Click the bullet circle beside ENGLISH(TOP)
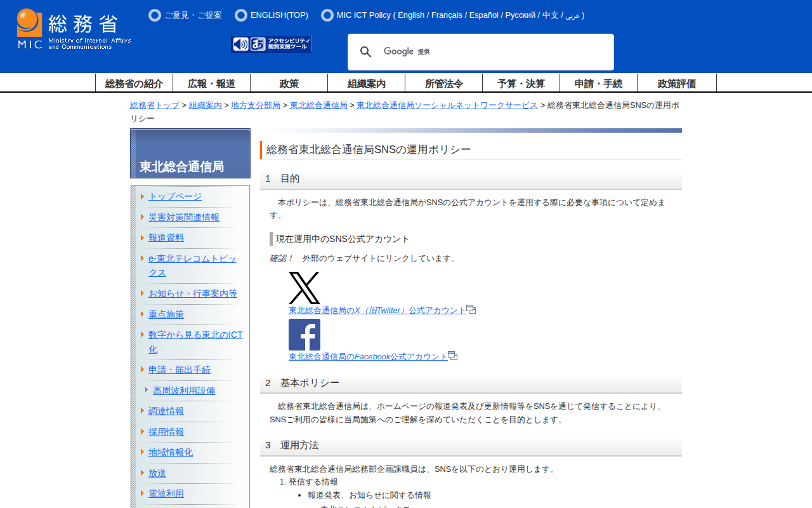The width and height of the screenshot is (812, 508). point(241,15)
